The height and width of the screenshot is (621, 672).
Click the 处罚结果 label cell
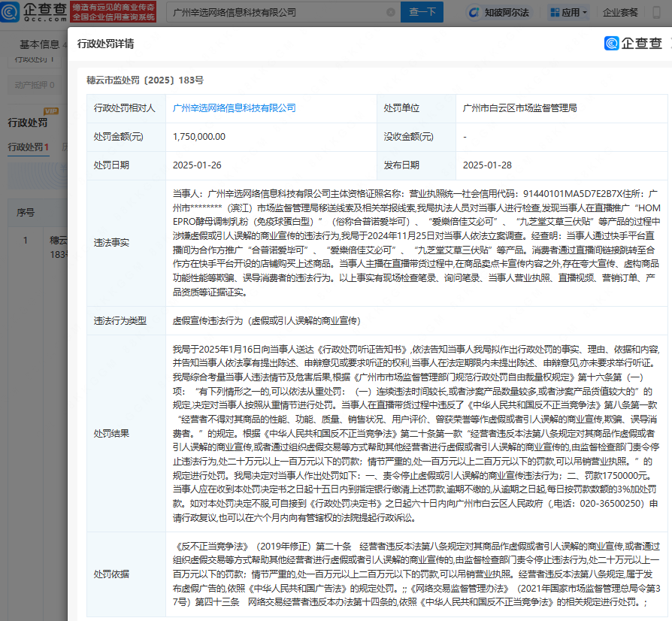tap(126, 434)
